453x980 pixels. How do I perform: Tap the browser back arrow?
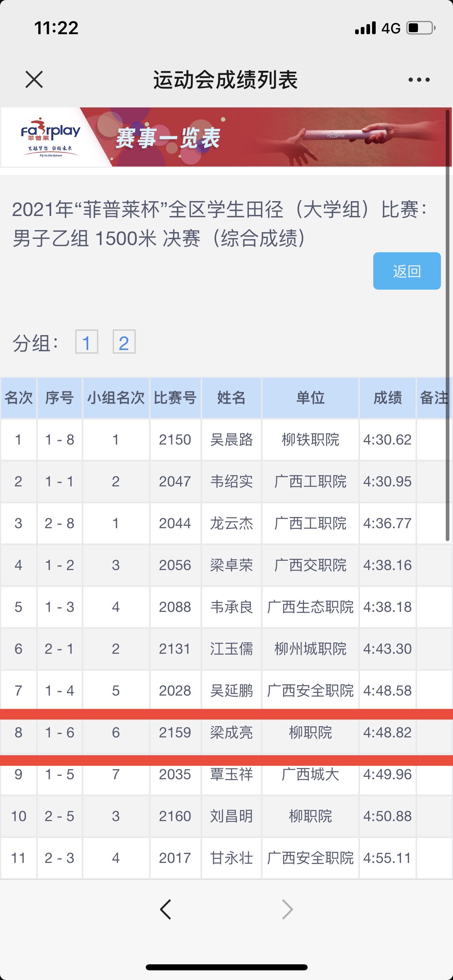[x=165, y=909]
